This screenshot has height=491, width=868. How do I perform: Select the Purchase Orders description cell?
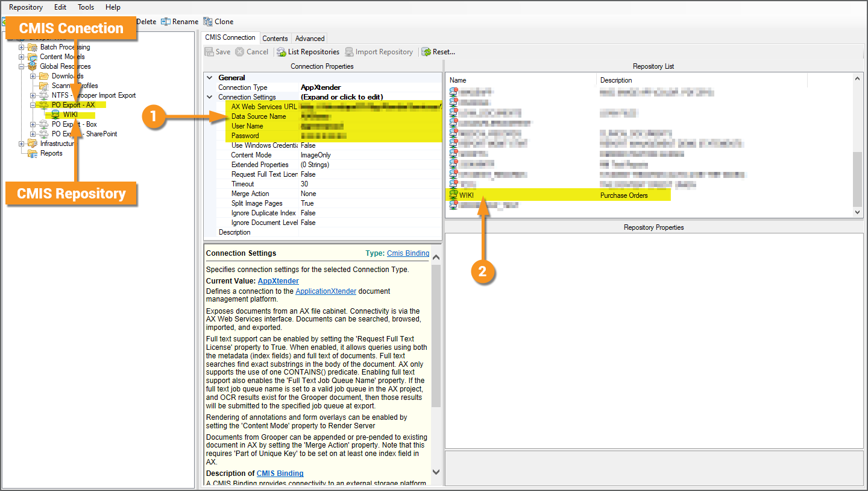tap(624, 195)
